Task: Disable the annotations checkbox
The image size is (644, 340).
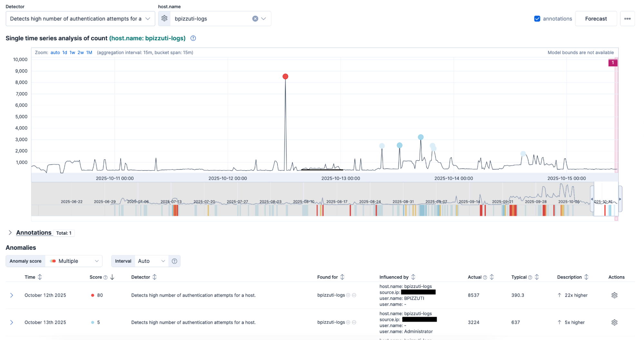Action: tap(537, 18)
